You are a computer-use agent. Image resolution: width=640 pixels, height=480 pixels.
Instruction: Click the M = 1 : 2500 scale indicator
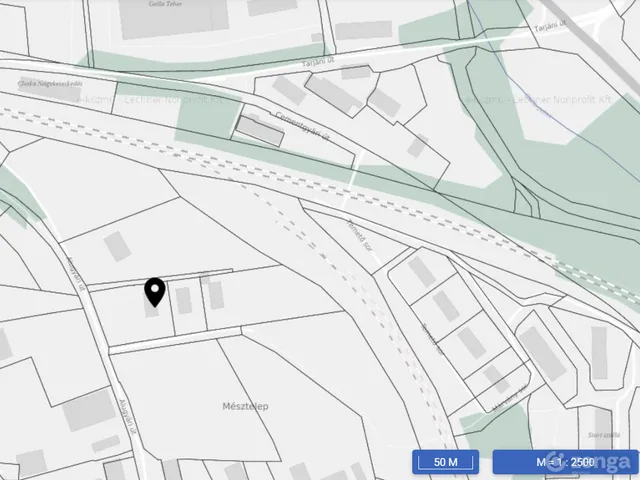[x=566, y=462]
